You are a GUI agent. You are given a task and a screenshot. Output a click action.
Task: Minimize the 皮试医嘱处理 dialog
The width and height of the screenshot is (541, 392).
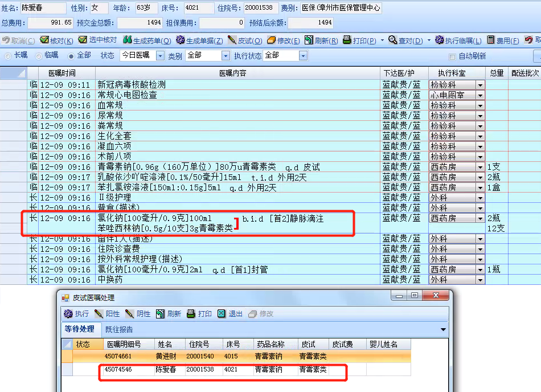pyautogui.click(x=399, y=295)
